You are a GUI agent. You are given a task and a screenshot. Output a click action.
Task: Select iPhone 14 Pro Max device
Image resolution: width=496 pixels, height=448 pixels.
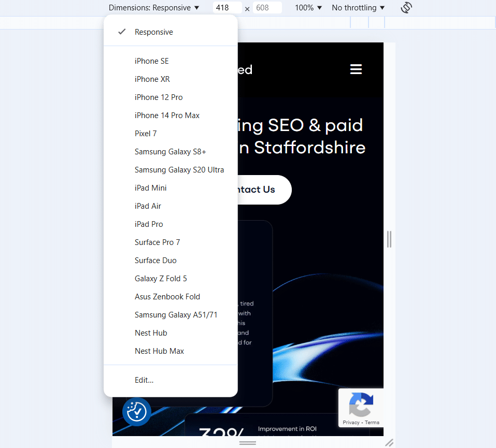click(x=171, y=115)
